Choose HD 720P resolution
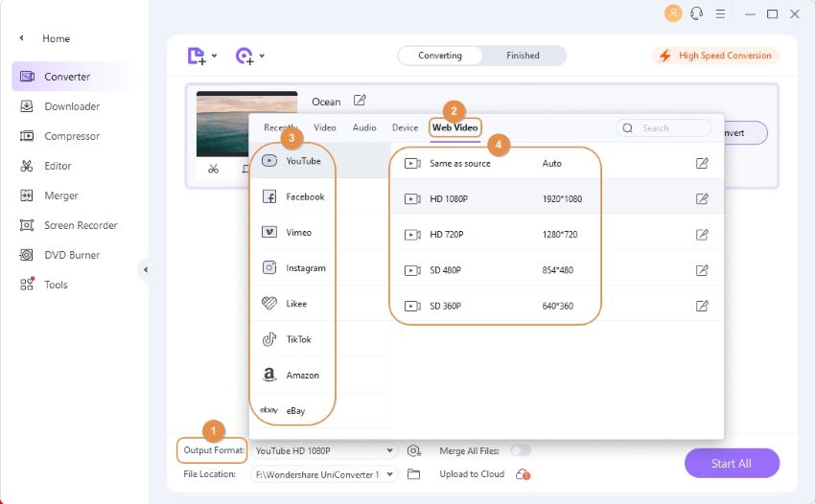Image resolution: width=815 pixels, height=504 pixels. (557, 235)
